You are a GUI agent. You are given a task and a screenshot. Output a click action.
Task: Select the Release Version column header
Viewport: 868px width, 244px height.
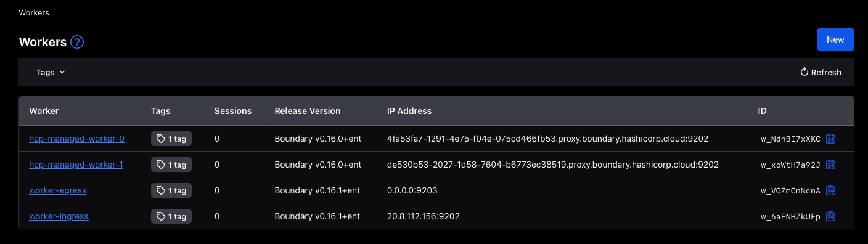(x=308, y=111)
